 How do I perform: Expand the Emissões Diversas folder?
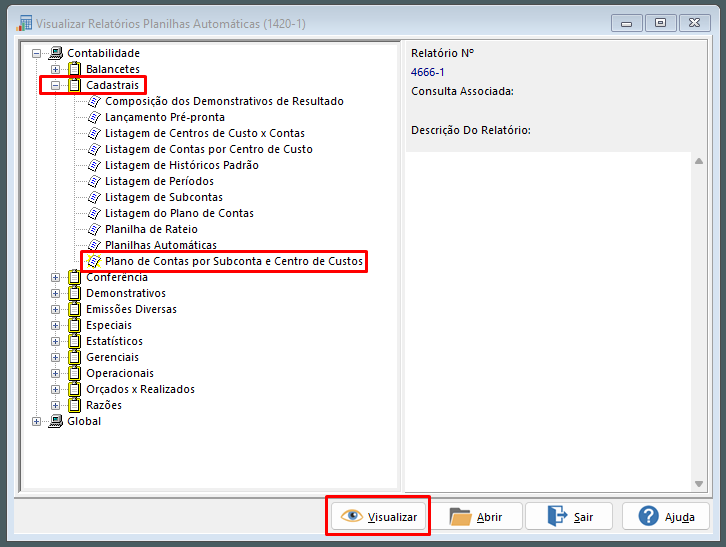click(x=55, y=310)
